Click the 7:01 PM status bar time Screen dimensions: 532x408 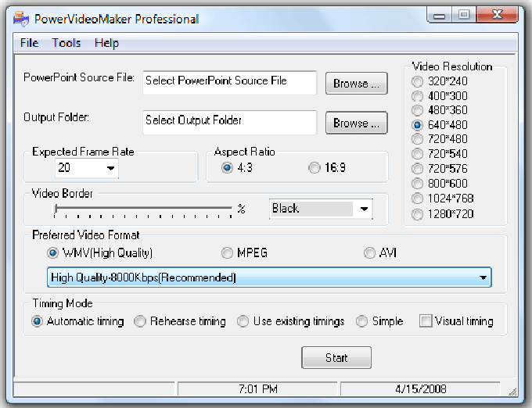pyautogui.click(x=258, y=389)
